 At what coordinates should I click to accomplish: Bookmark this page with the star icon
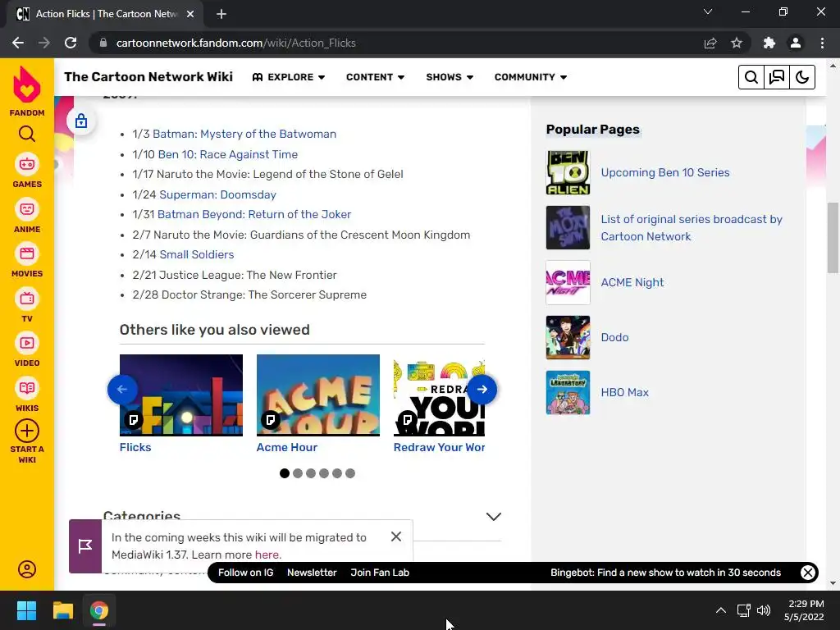[x=737, y=43]
